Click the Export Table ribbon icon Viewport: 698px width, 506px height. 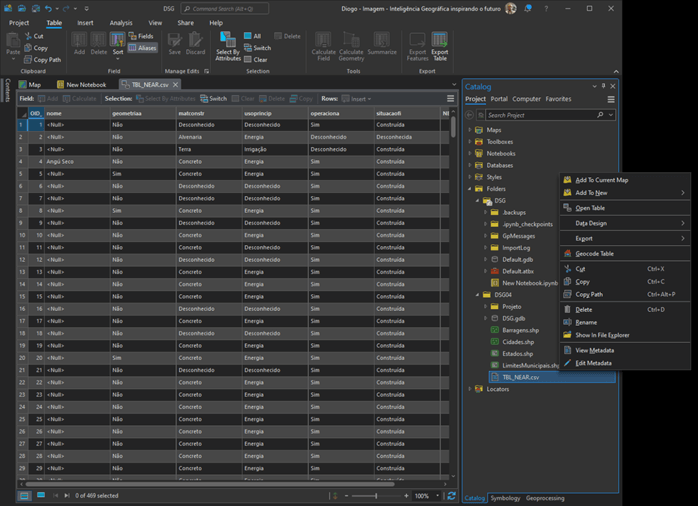pyautogui.click(x=439, y=42)
